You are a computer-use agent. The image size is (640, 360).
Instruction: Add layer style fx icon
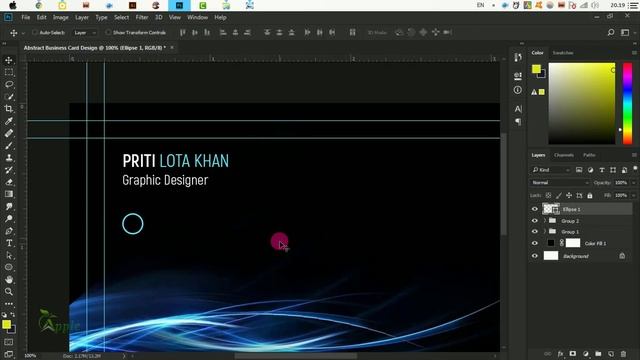click(560, 353)
